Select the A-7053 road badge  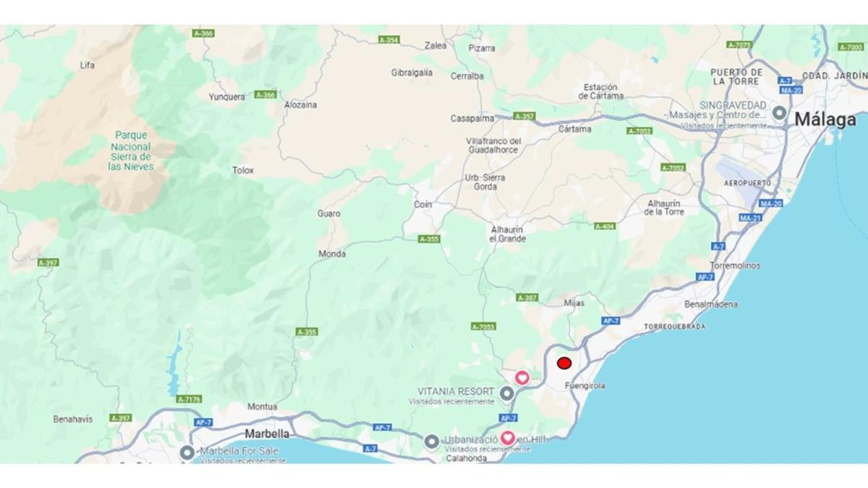coord(483,327)
